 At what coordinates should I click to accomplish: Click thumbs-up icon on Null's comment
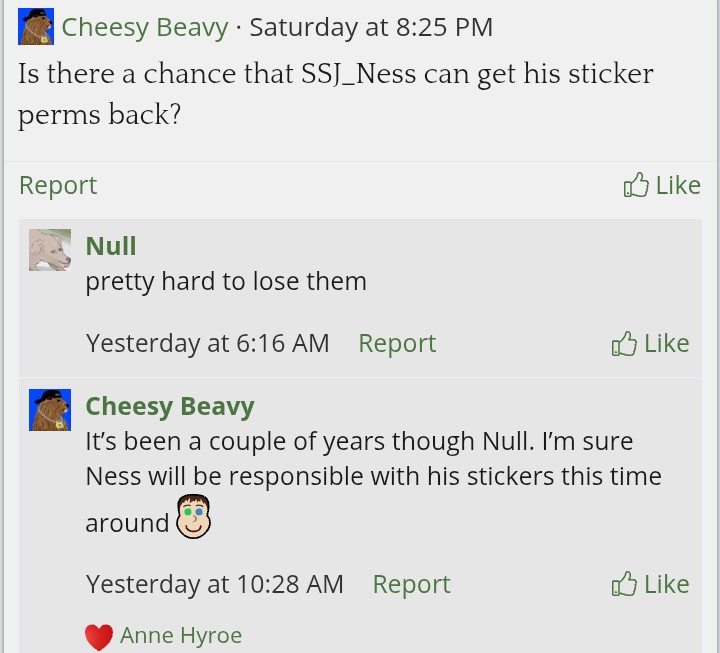click(624, 344)
